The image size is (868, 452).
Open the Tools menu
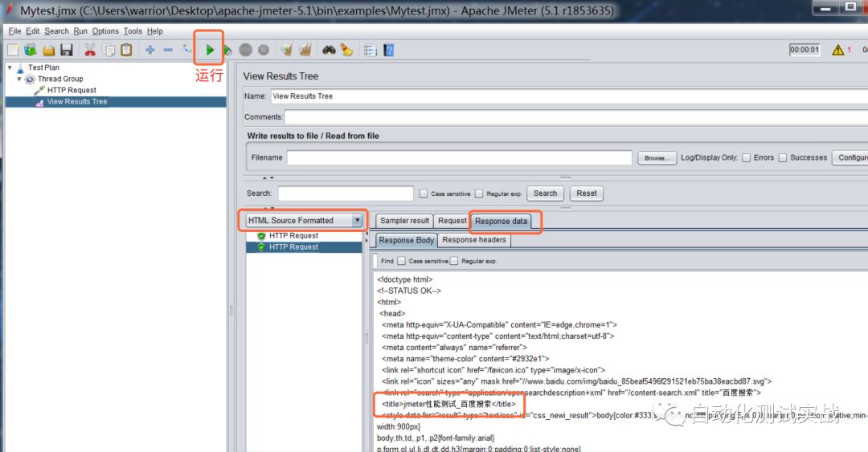click(133, 31)
